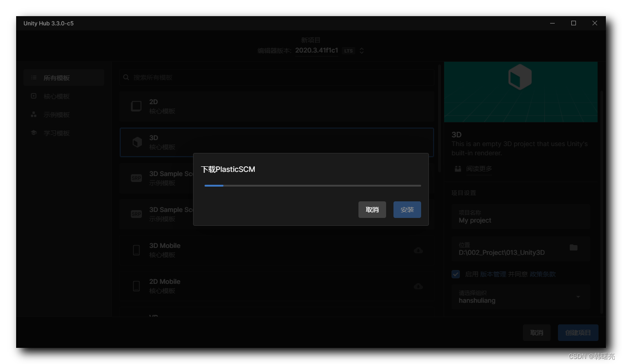
Task: Click the 3D template preview image
Action: (x=521, y=92)
